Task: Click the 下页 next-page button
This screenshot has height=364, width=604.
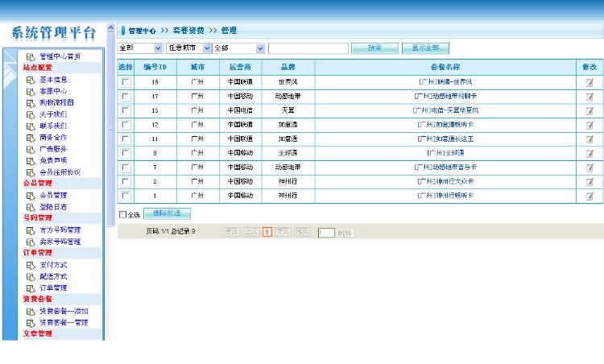Action: tap(283, 231)
